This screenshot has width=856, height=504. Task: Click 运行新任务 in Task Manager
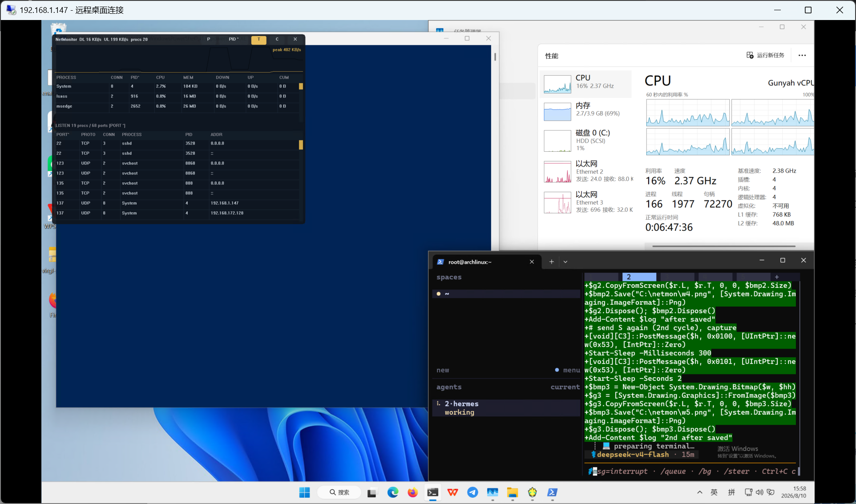(765, 55)
